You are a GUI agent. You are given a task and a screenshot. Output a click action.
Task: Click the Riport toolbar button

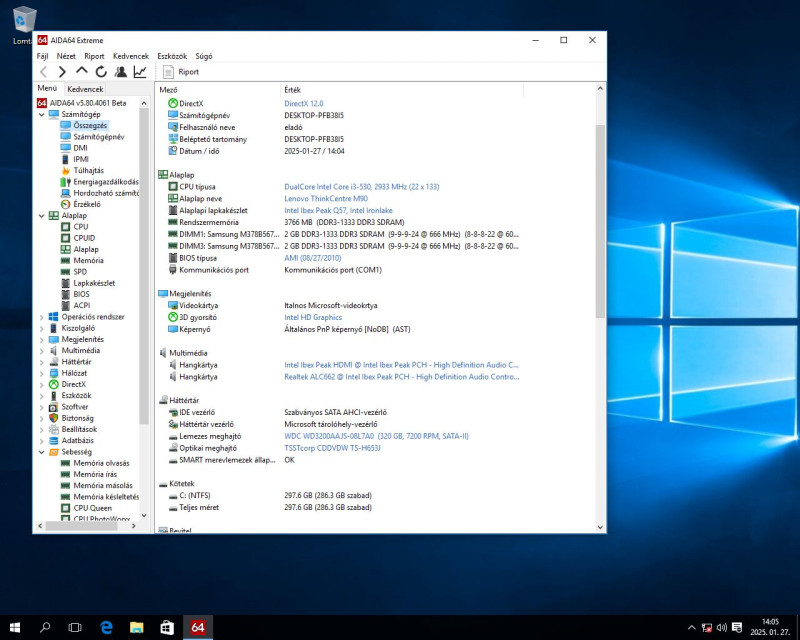coord(182,72)
